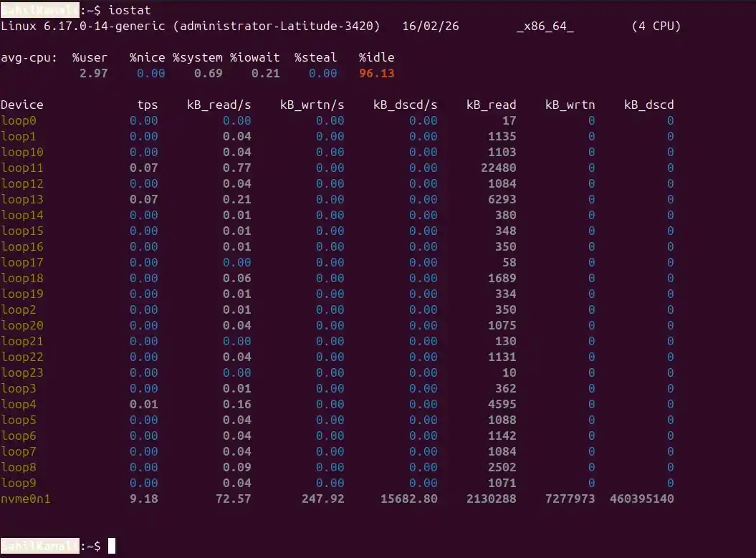Click the loop12 device name
This screenshot has height=558, width=756.
[21, 184]
